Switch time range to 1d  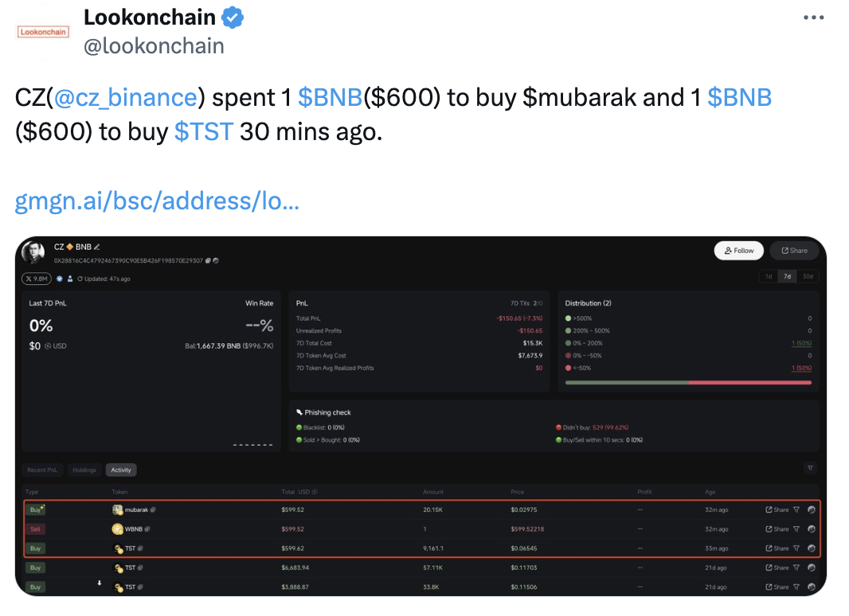(769, 276)
